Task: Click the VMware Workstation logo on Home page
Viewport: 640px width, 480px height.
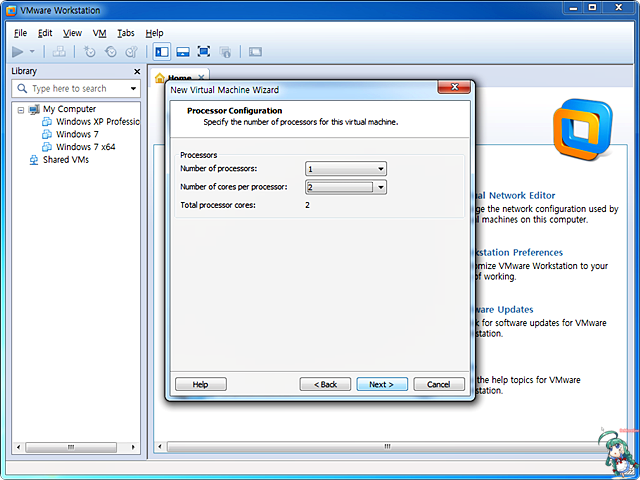Action: coord(583,129)
